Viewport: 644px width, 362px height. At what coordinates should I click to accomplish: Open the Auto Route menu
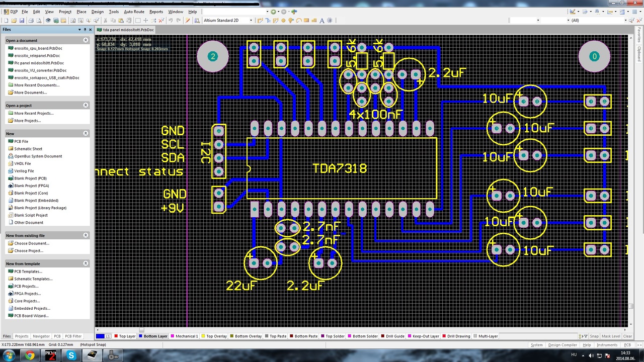(134, 12)
